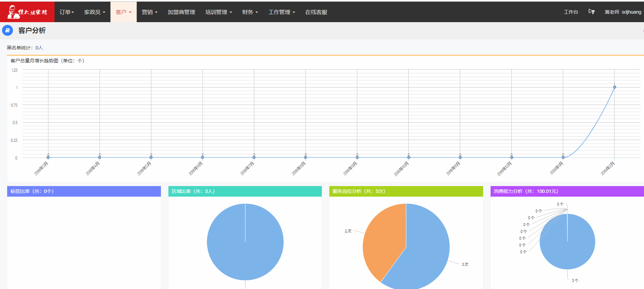Screen dimensions: 644x289
Task: Go to 加盟商管理
Action: (181, 12)
